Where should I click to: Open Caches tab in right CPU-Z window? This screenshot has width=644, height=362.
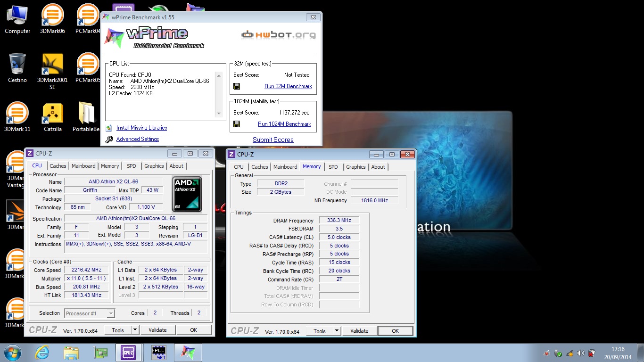[x=260, y=167]
